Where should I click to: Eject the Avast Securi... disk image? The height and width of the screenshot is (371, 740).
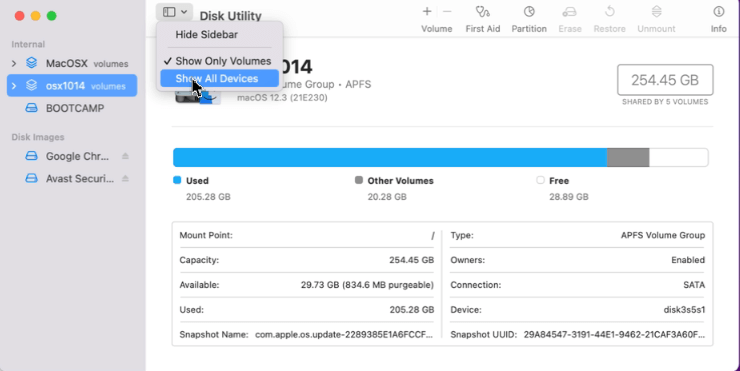pos(125,178)
